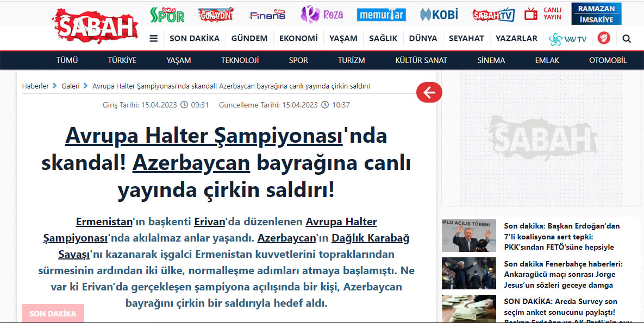Follow the Dağlık Karabağ Savaşı link
The height and width of the screenshot is (323, 644).
click(x=234, y=246)
